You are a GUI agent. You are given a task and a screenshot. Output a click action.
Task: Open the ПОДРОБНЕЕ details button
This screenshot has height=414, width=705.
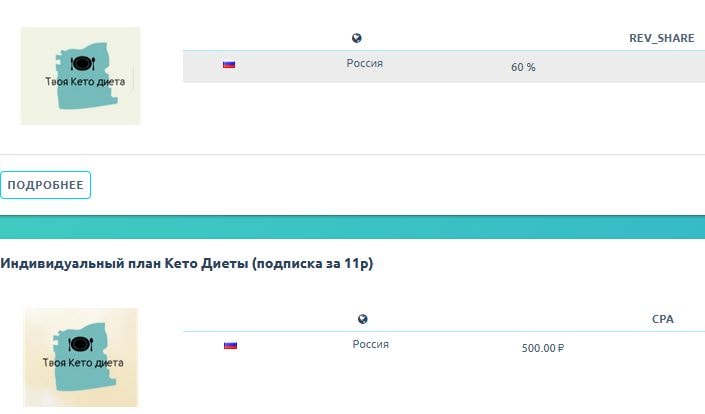[x=45, y=185]
